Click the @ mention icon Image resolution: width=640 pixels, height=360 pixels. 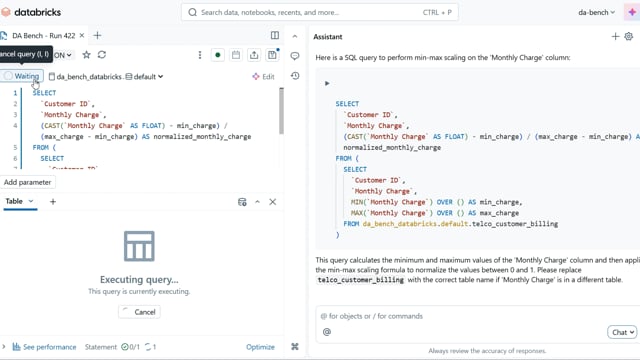[327, 332]
